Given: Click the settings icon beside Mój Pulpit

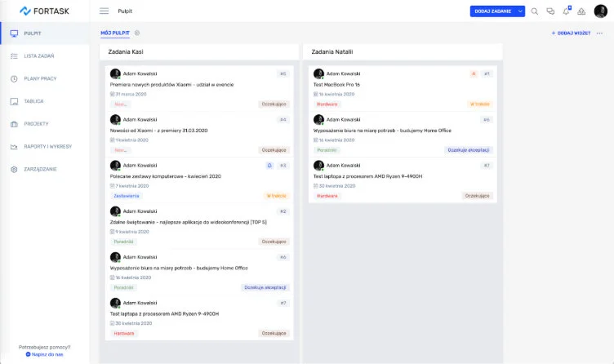Looking at the screenshot, I should coord(137,33).
